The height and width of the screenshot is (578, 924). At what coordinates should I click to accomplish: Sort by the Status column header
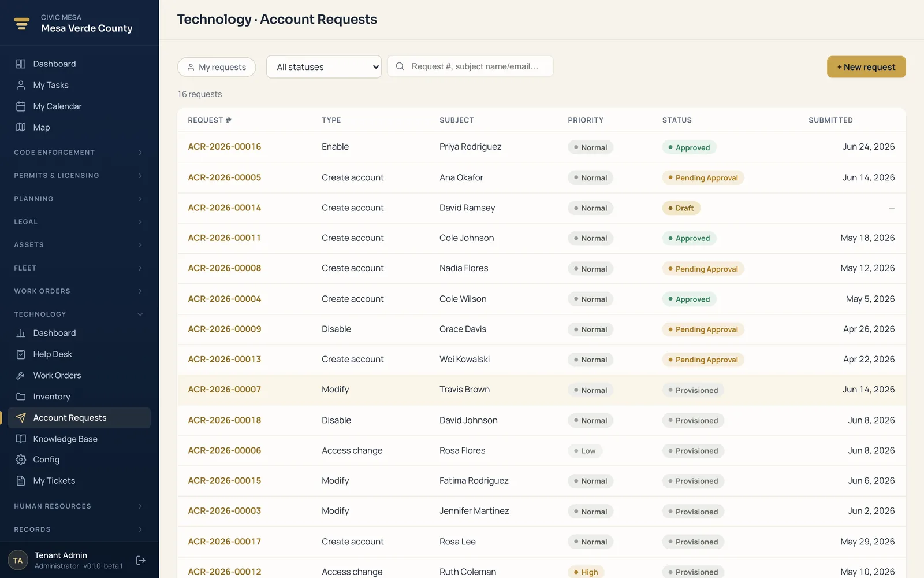(677, 120)
